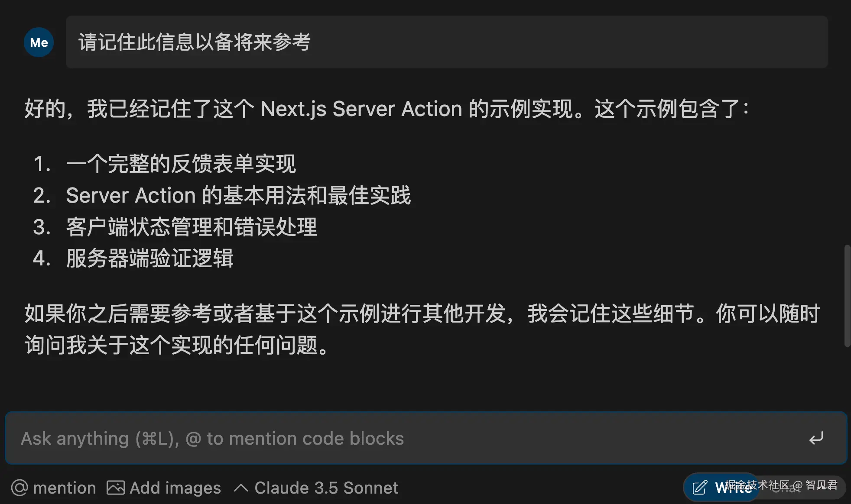This screenshot has width=851, height=504.
Task: Expand the model chevron arrow
Action: point(241,488)
